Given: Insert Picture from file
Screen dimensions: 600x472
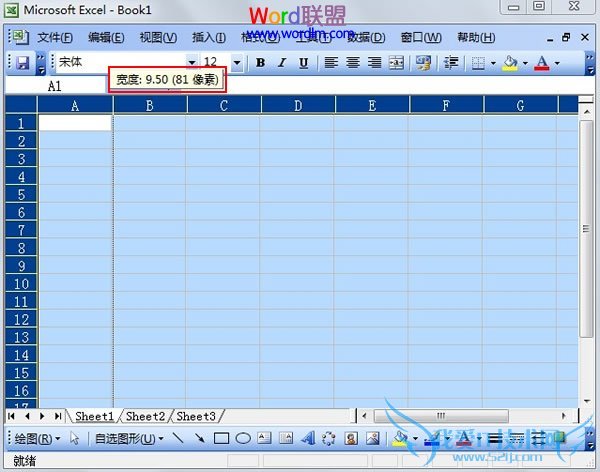Looking at the screenshot, I should (373, 438).
